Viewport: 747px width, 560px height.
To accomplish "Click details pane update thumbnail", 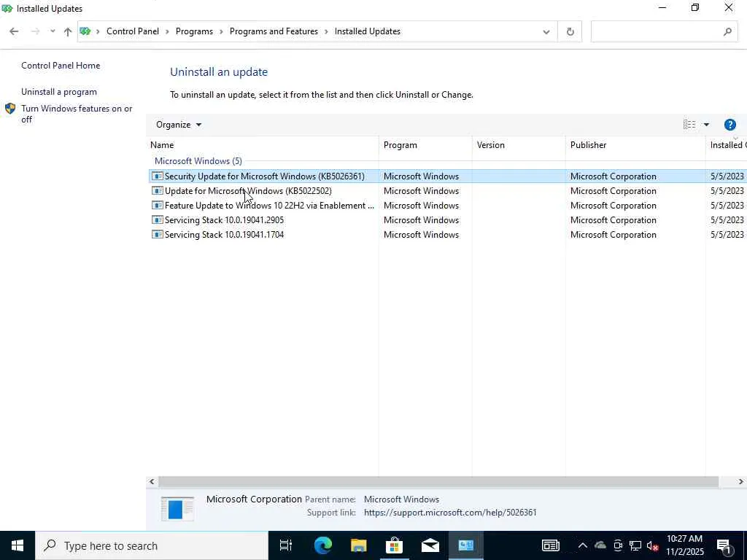I will [x=177, y=508].
